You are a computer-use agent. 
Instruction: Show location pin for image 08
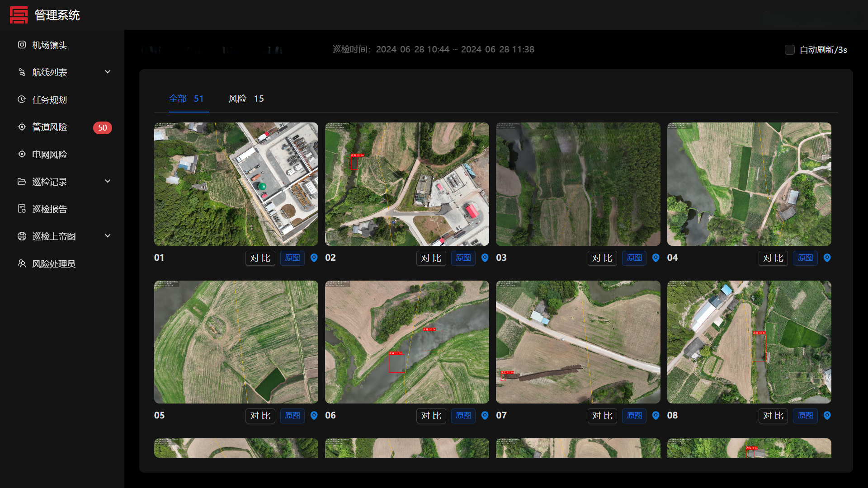click(x=827, y=416)
